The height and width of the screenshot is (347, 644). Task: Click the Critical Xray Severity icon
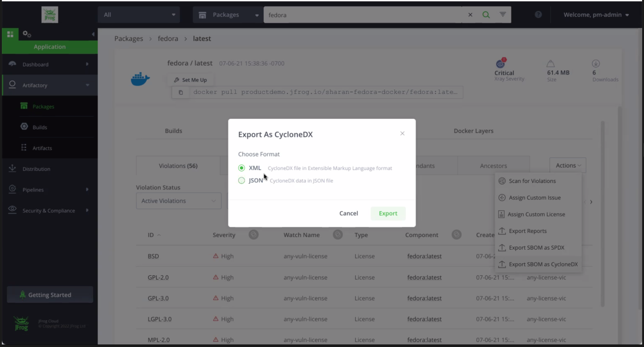(500, 63)
